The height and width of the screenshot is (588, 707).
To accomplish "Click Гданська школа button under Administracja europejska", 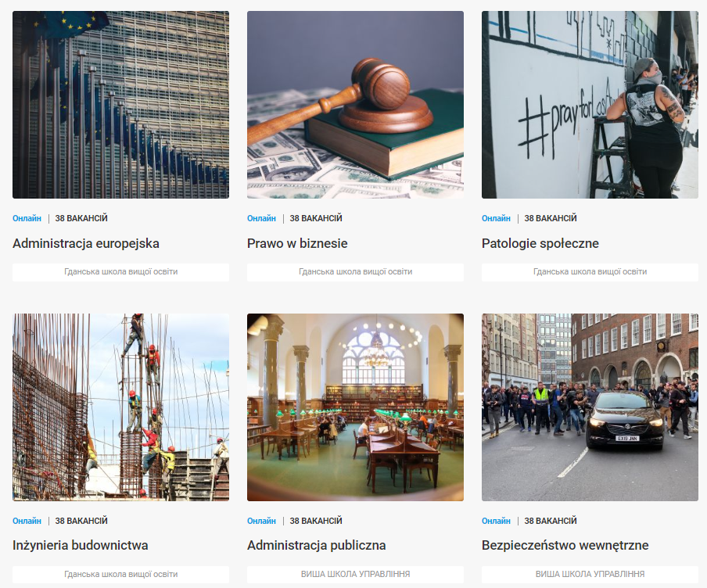I will click(x=121, y=272).
